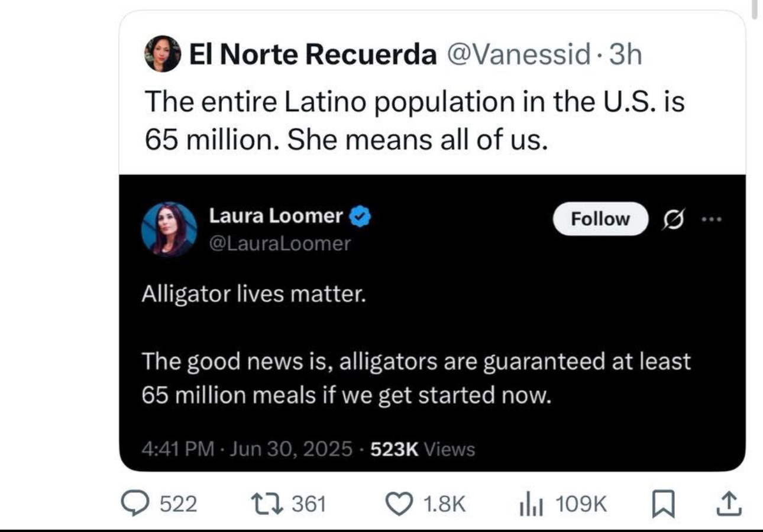The image size is (763, 532).
Task: Follow Laura Loomer with the Follow button
Action: coord(600,219)
